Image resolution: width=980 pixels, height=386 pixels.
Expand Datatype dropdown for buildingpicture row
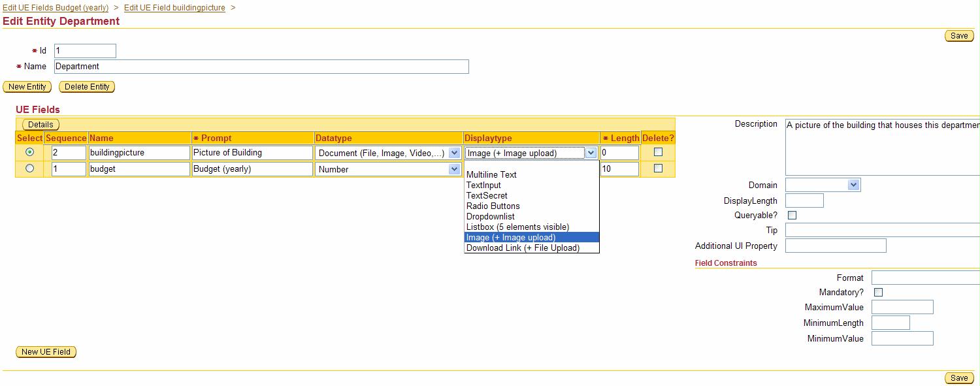point(453,153)
